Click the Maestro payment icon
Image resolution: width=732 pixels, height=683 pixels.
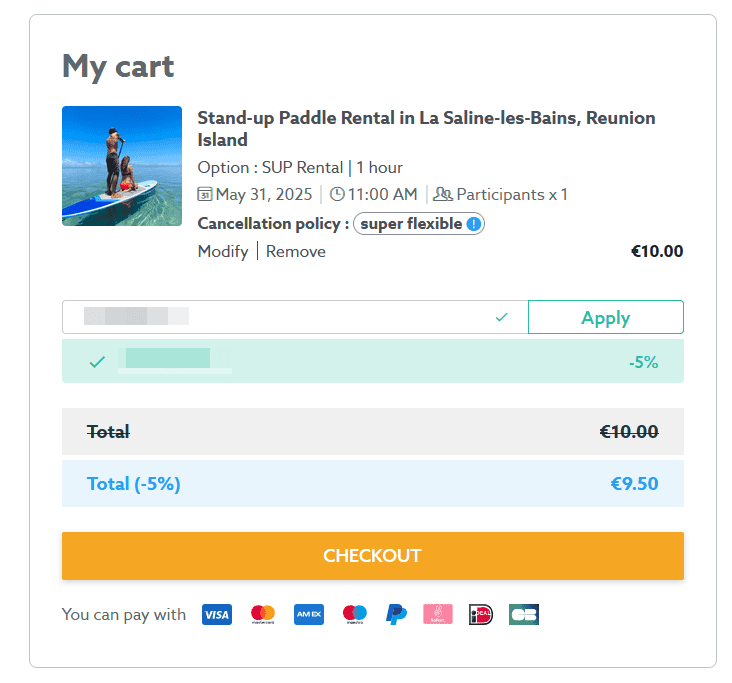coord(355,614)
